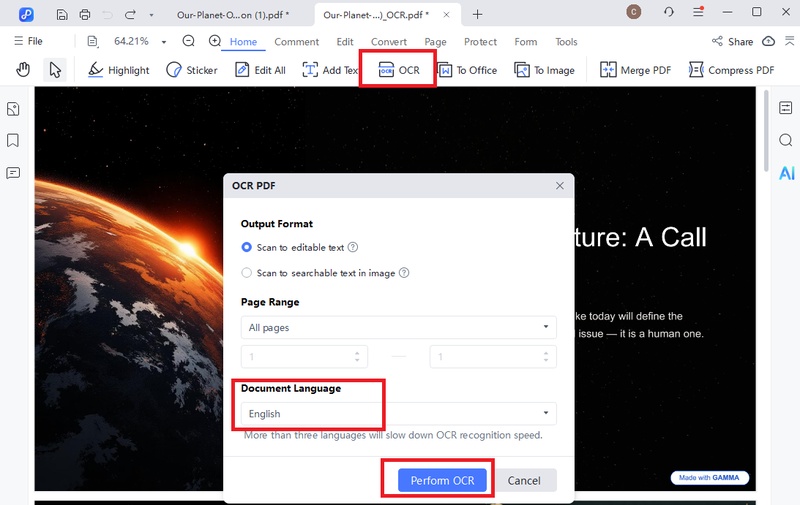This screenshot has width=800, height=505.
Task: Close the Our-Planet-...)_OCR.pdf tab
Action: coord(446,15)
